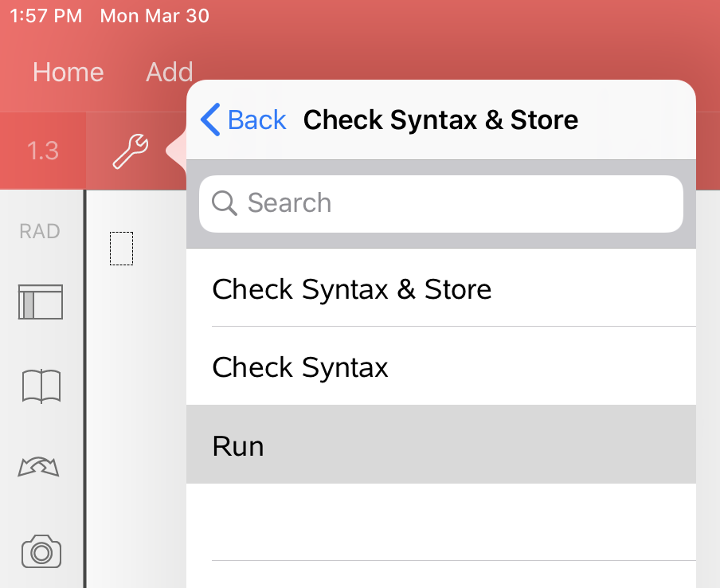Tap the 1:57 PM status bar clock

(46, 16)
